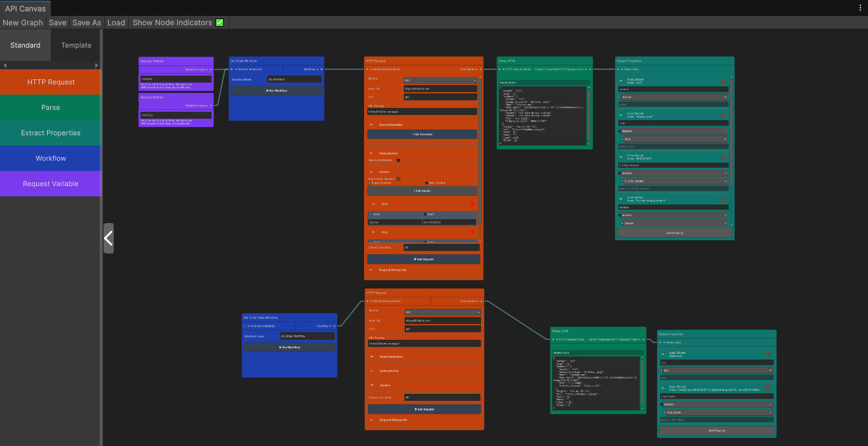Add an HTTP Request node from the palette

click(51, 82)
